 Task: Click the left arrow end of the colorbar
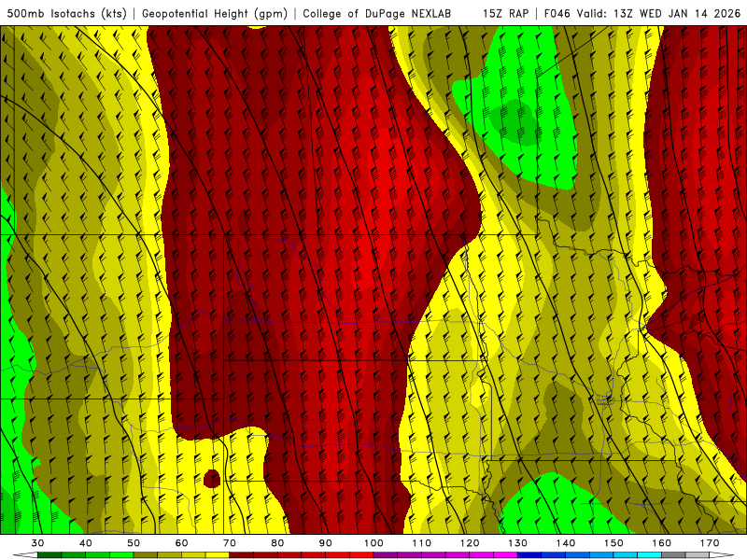(x=25, y=555)
